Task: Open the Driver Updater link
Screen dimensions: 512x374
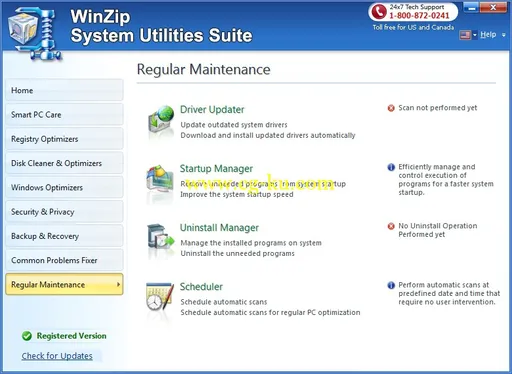Action: (x=212, y=109)
